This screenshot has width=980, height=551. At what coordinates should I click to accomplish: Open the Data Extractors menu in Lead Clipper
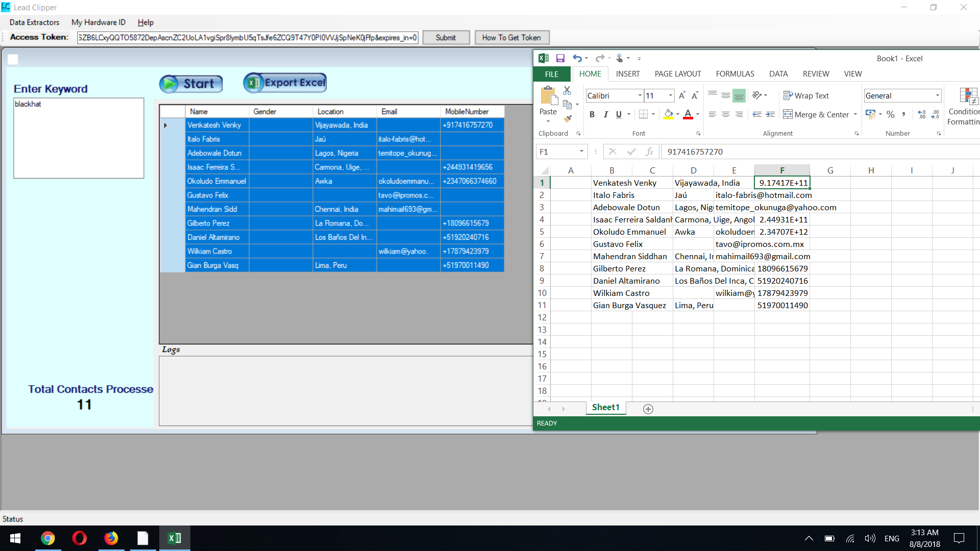point(34,22)
